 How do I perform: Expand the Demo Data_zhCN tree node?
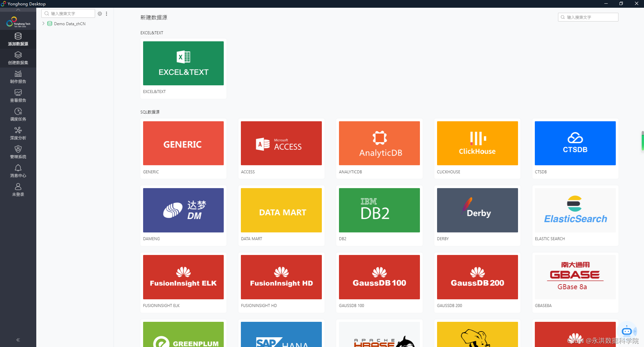[x=43, y=24]
